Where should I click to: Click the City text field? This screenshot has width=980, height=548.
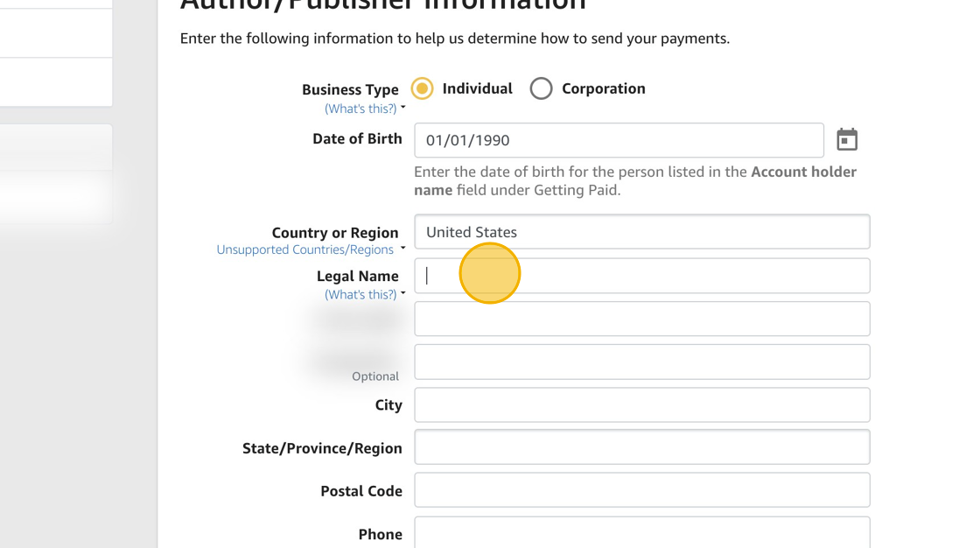(x=641, y=404)
